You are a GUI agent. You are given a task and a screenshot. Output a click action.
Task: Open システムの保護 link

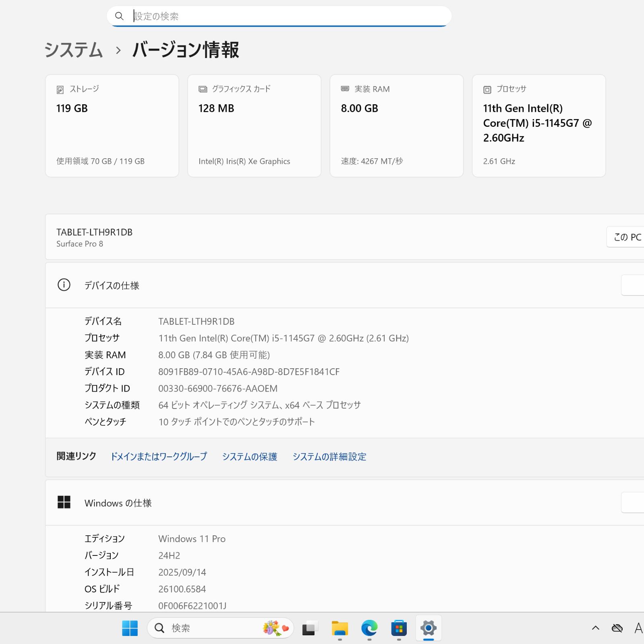click(249, 456)
